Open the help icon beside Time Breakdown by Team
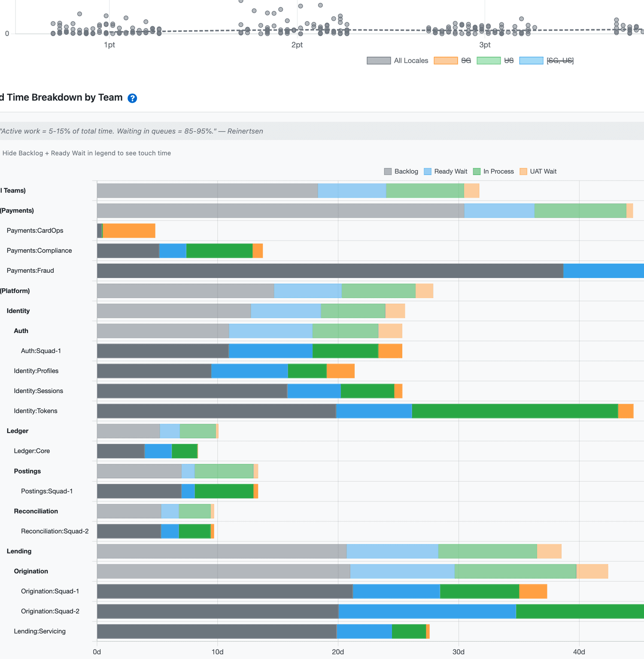 coord(133,98)
